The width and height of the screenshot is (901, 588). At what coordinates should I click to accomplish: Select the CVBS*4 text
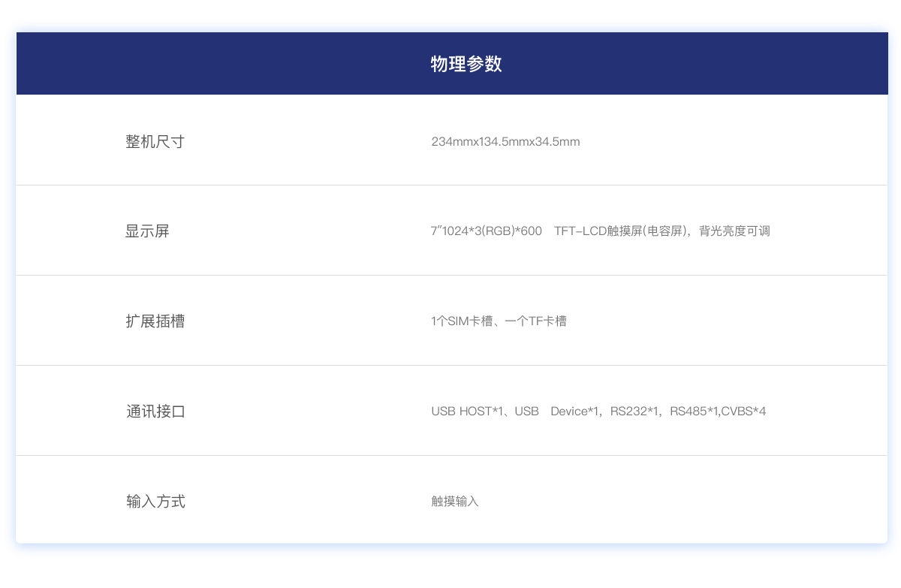744,412
